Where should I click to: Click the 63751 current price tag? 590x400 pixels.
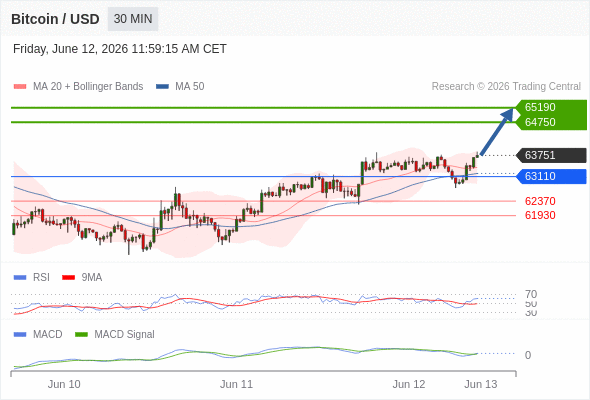point(551,155)
